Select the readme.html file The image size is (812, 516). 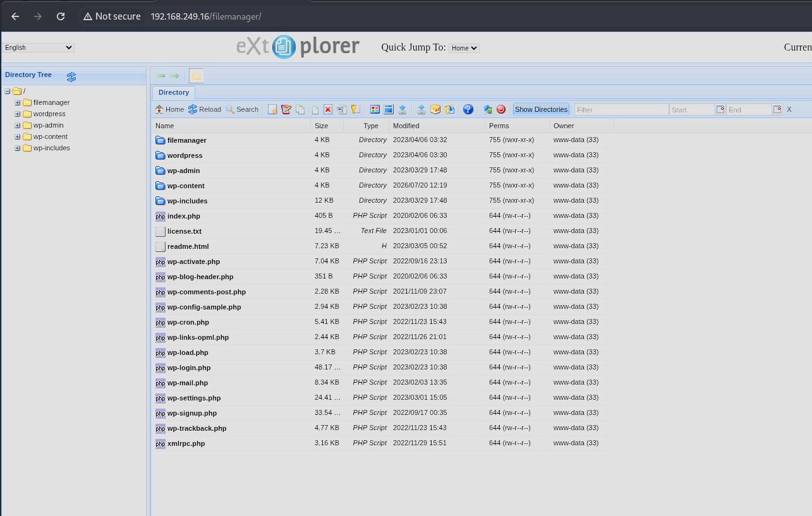379,246
